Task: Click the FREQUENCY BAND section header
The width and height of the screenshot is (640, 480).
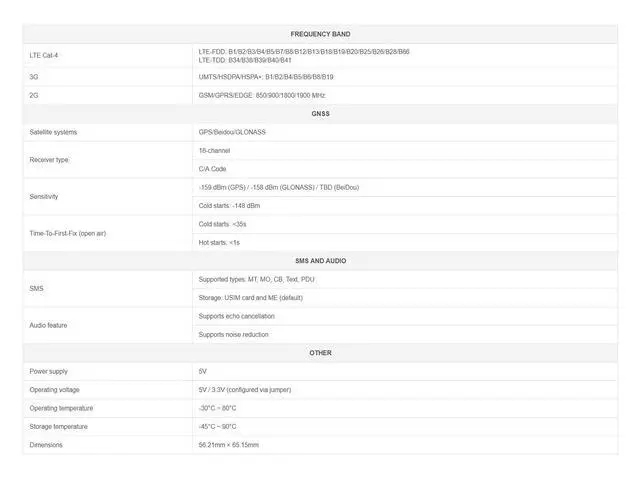Action: point(320,34)
